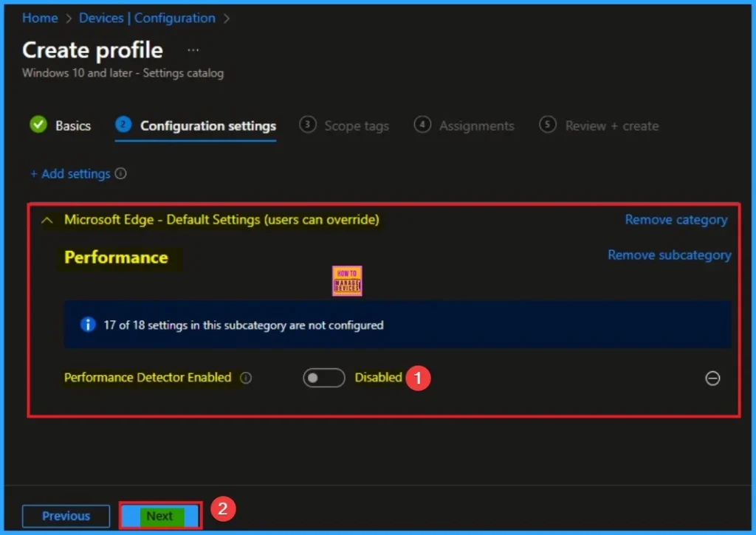Open Devices | Configuration breadcrumb
Image resolution: width=756 pixels, height=535 pixels.
click(147, 18)
